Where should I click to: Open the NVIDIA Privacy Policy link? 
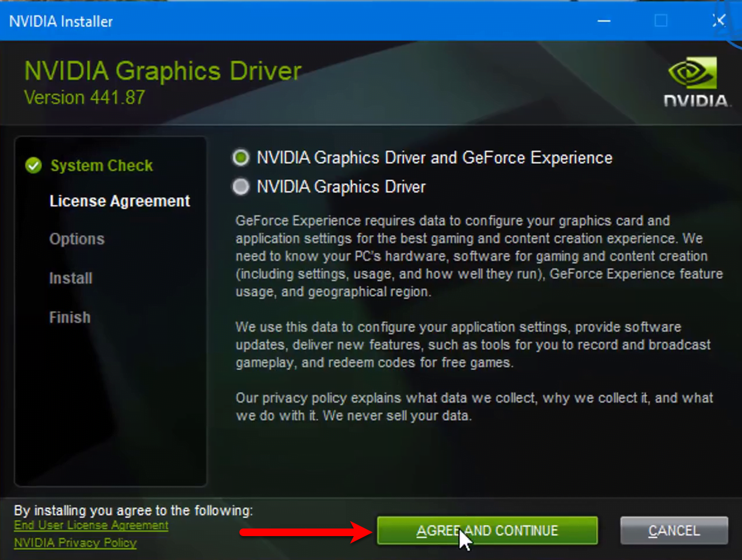(x=75, y=542)
